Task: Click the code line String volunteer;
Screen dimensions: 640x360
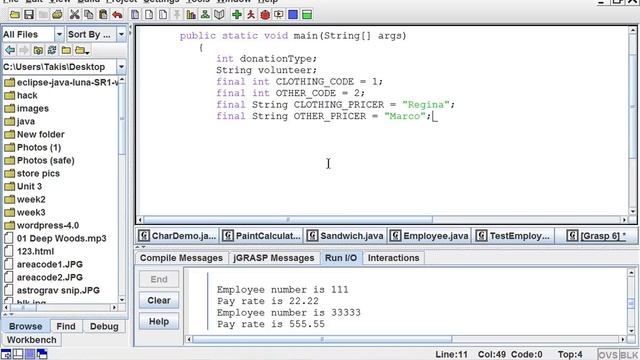Action: point(266,70)
